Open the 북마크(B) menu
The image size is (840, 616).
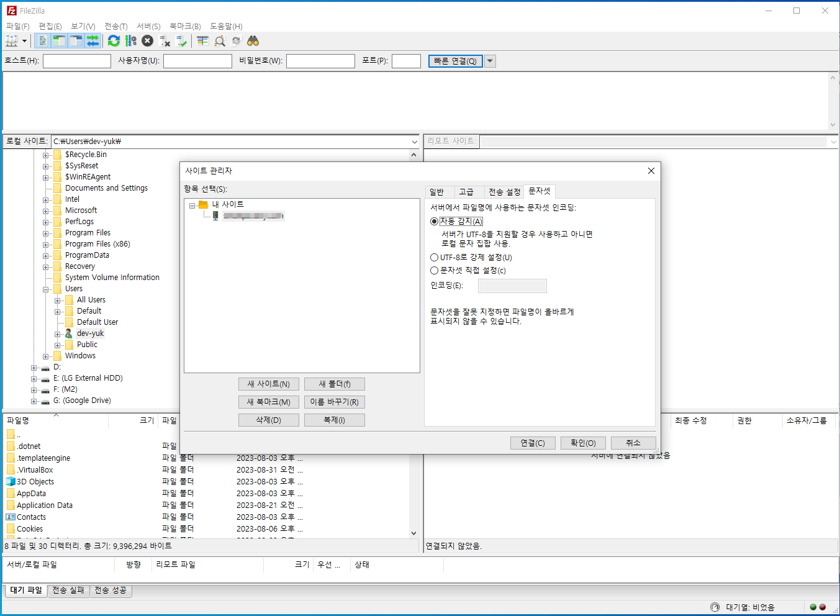185,26
